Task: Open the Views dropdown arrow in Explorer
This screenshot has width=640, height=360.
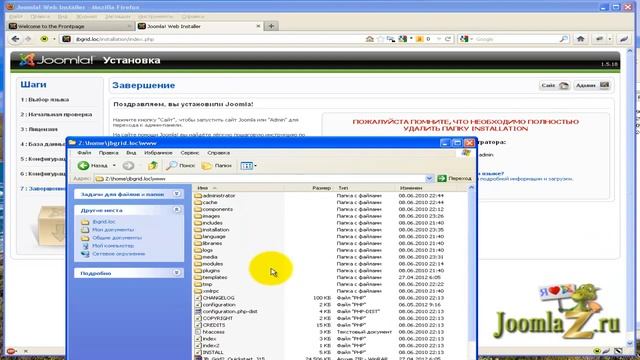Action: point(256,166)
